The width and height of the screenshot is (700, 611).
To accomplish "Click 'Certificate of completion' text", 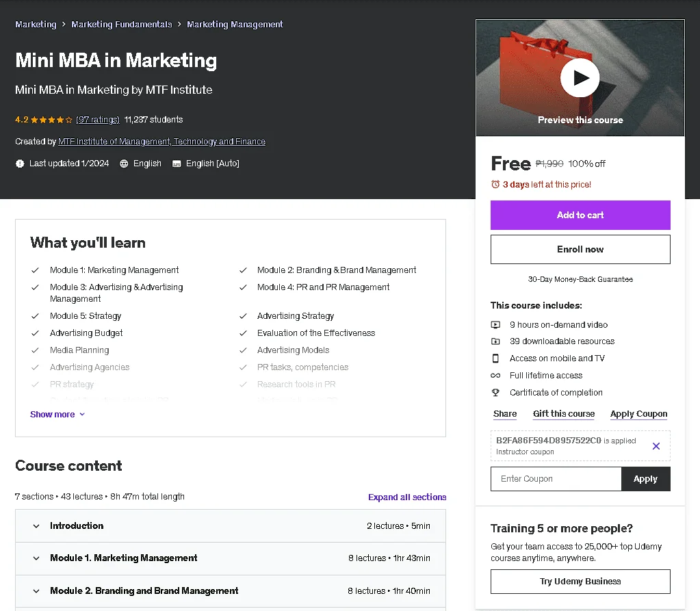I will tap(556, 392).
